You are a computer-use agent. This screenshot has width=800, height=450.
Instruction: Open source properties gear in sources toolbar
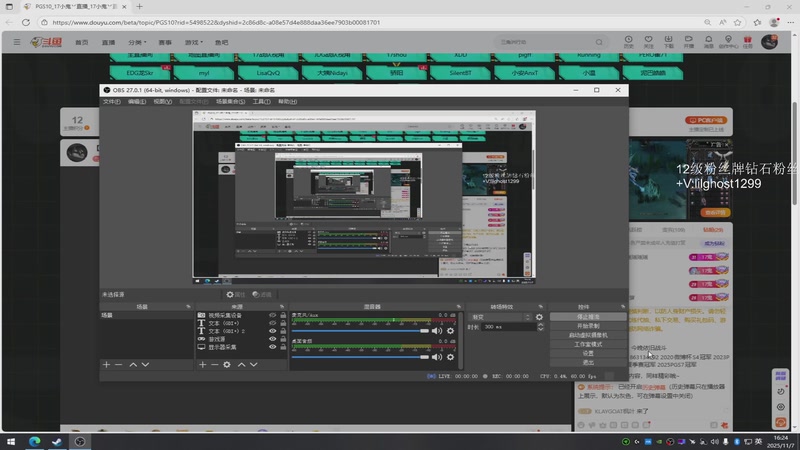point(227,364)
